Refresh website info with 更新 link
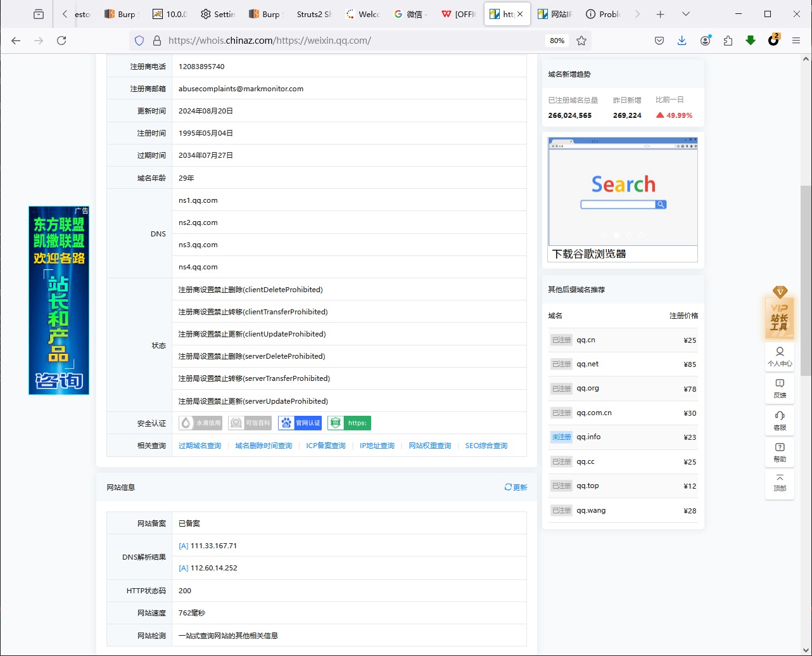 click(516, 487)
